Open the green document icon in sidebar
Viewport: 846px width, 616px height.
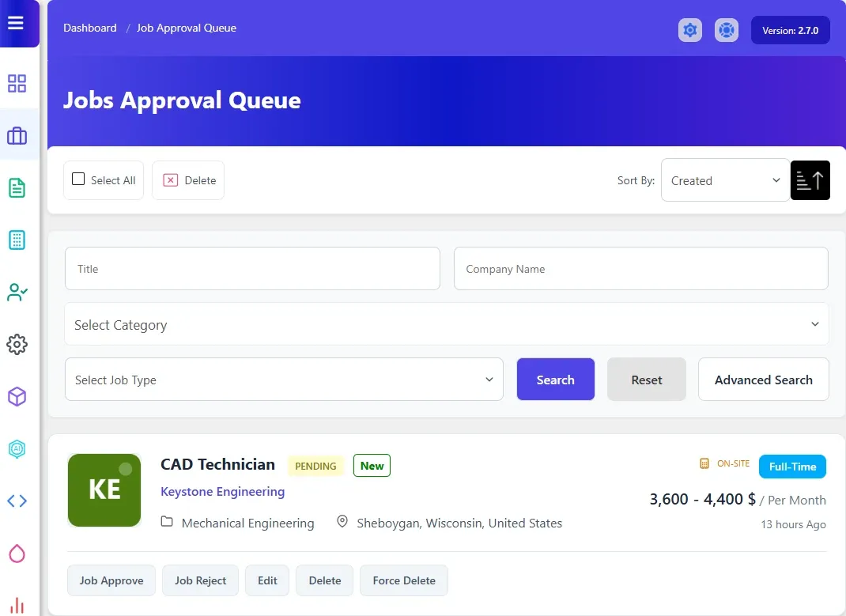pos(17,187)
